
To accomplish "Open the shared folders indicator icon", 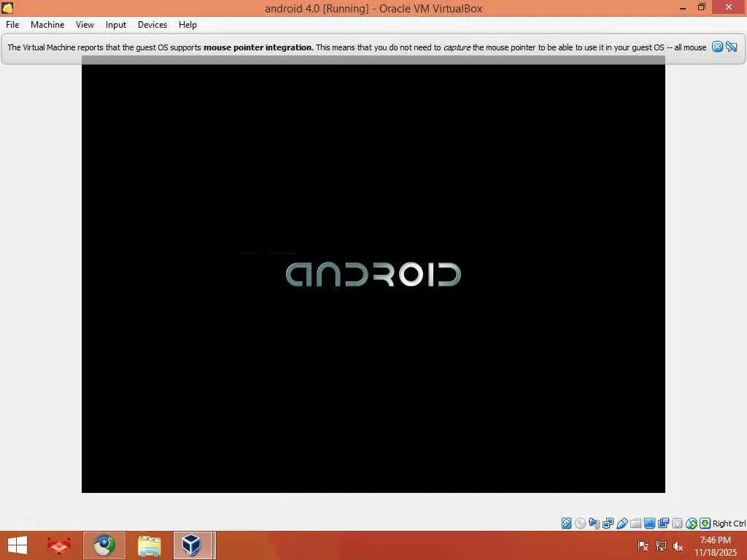I will [x=635, y=524].
